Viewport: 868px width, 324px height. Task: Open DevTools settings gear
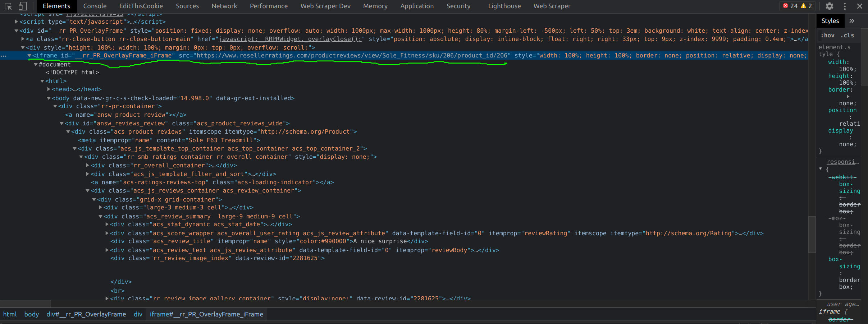click(829, 6)
